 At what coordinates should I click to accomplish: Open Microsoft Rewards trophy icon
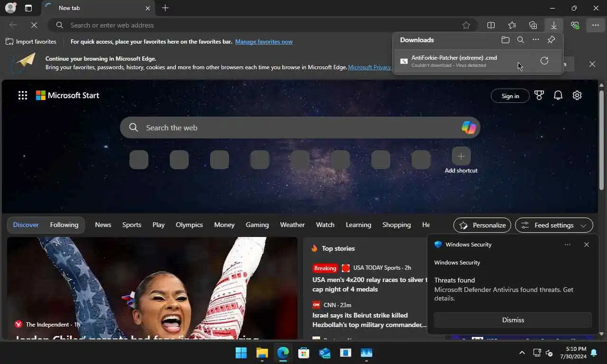tap(539, 95)
